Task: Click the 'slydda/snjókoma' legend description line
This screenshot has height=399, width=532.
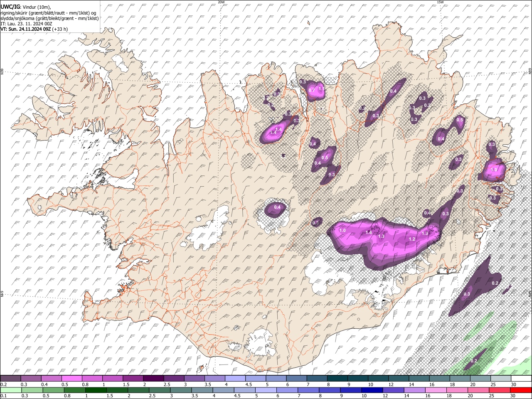Action: tap(49, 18)
